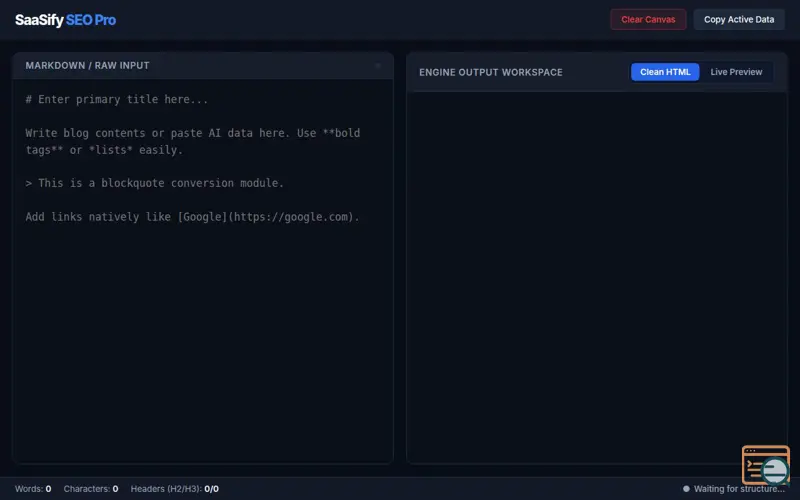Open the SaaSify SEO Pro logo link
This screenshot has width=800, height=500.
65,20
